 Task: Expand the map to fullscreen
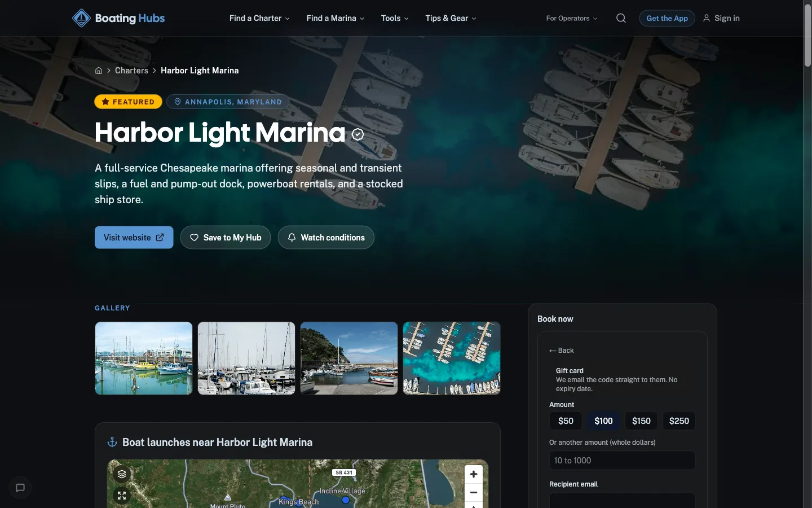122,496
